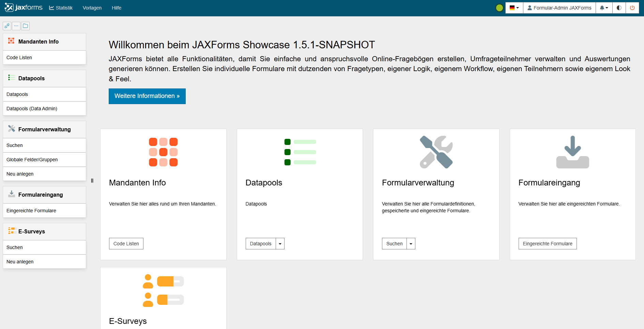
Task: Click the jaxforms logo
Action: (24, 7)
